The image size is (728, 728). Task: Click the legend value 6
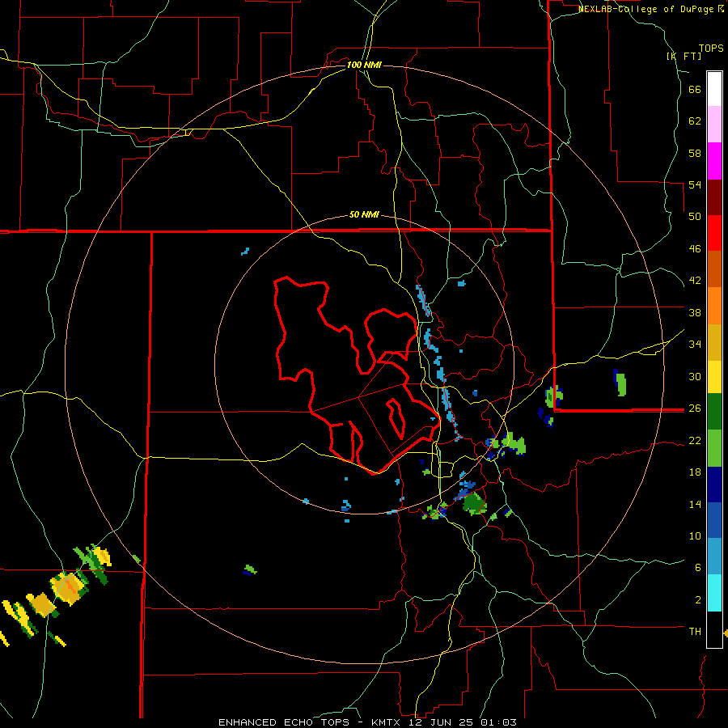tap(697, 567)
